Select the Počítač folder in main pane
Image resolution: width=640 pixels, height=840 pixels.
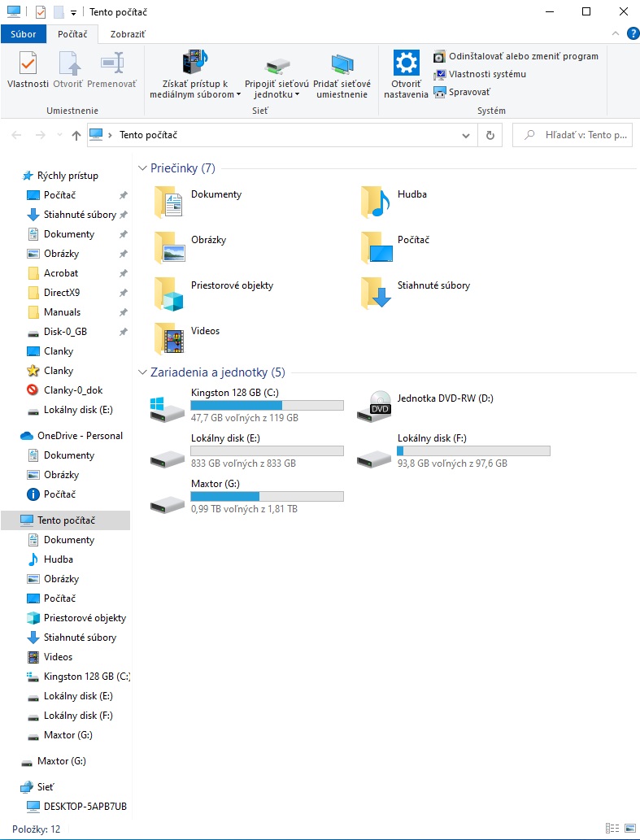(396, 247)
